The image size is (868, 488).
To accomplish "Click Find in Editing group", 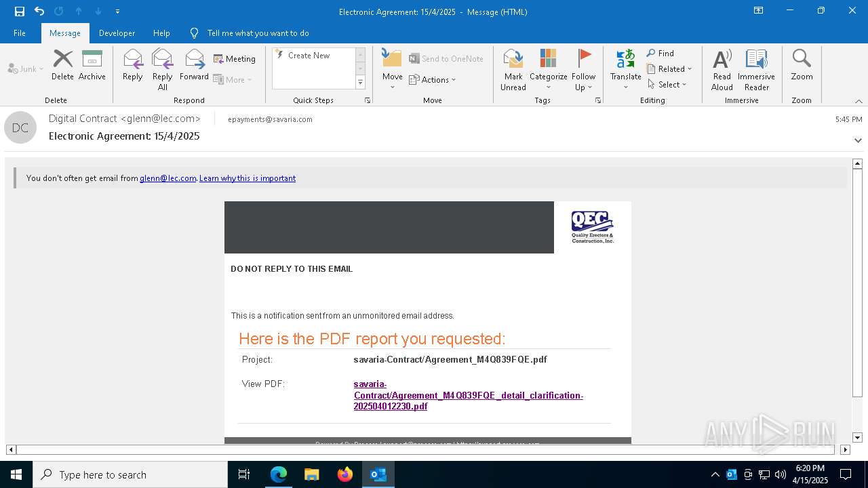I will click(660, 54).
